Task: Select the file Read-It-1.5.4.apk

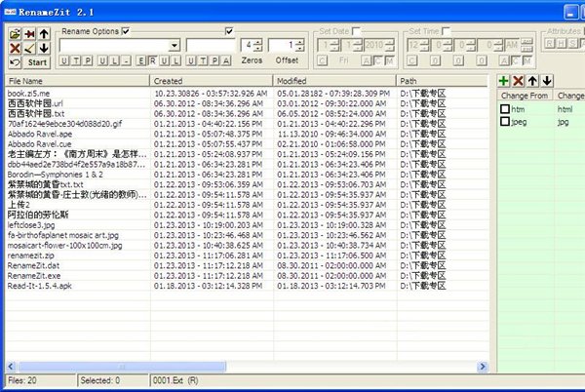Action: pos(40,286)
